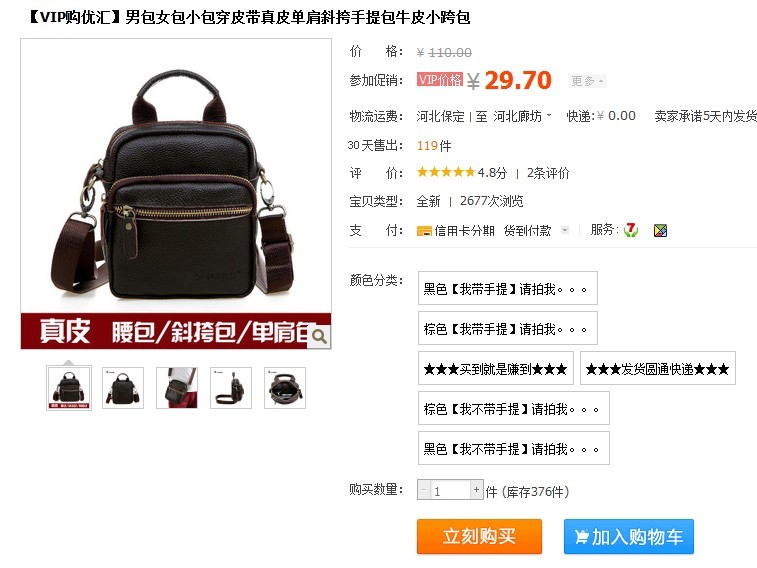Click the five-star rating icons
The width and height of the screenshot is (757, 568).
tap(446, 172)
